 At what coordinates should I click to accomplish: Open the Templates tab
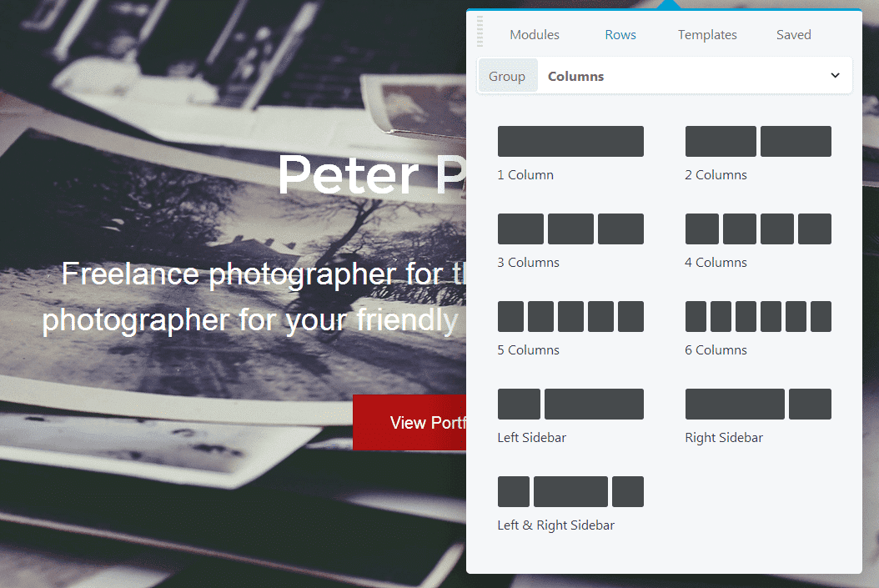point(707,35)
